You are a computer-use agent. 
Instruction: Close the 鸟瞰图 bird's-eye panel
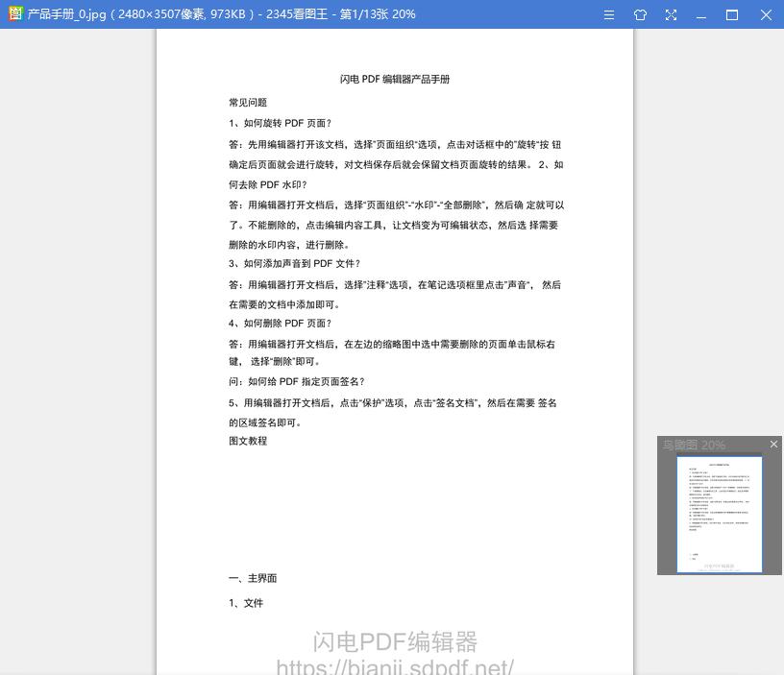[x=773, y=444]
